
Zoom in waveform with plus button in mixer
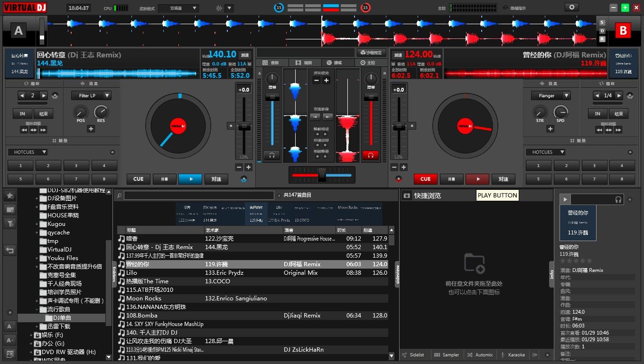(327, 80)
